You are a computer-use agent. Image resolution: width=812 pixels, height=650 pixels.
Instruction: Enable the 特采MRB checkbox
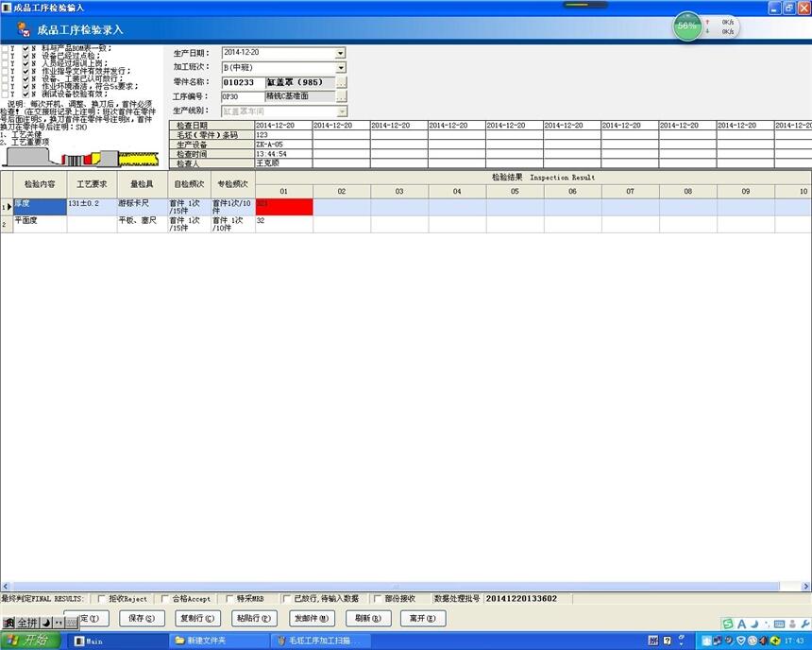(x=229, y=598)
